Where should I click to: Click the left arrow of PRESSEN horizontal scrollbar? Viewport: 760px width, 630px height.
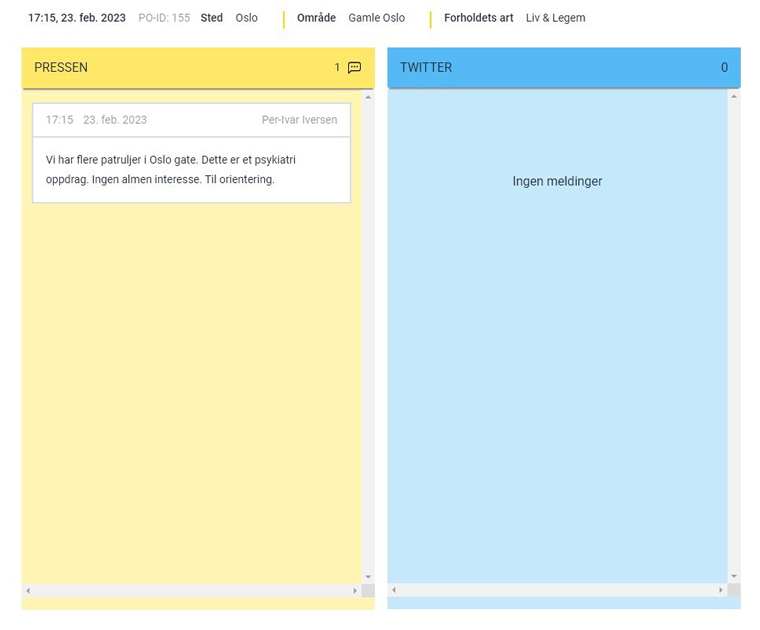[x=28, y=590]
